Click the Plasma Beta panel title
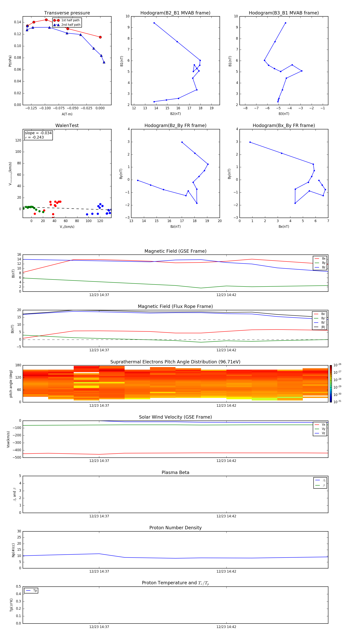This screenshot has height=644, width=351. click(175, 472)
